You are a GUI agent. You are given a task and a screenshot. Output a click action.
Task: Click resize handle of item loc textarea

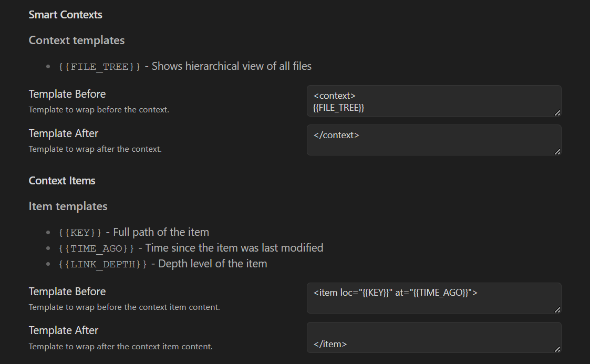pos(557,310)
